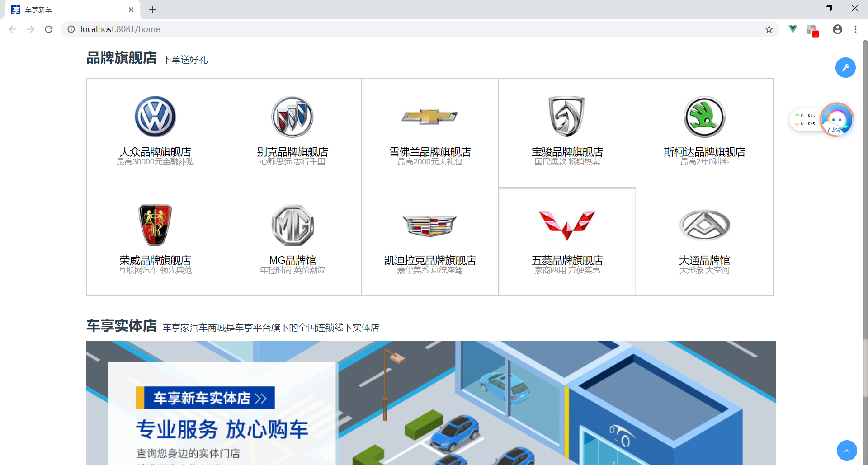Open the blue wrench tool button
868x465 pixels.
pos(845,68)
